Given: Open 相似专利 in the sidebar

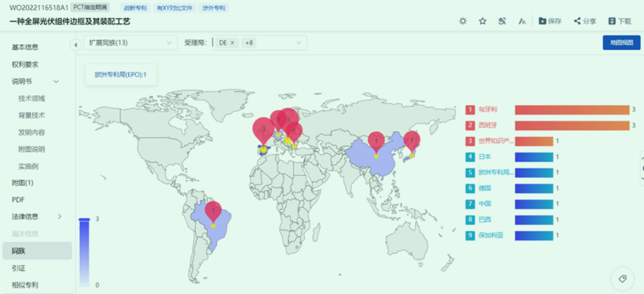Looking at the screenshot, I should [x=25, y=285].
